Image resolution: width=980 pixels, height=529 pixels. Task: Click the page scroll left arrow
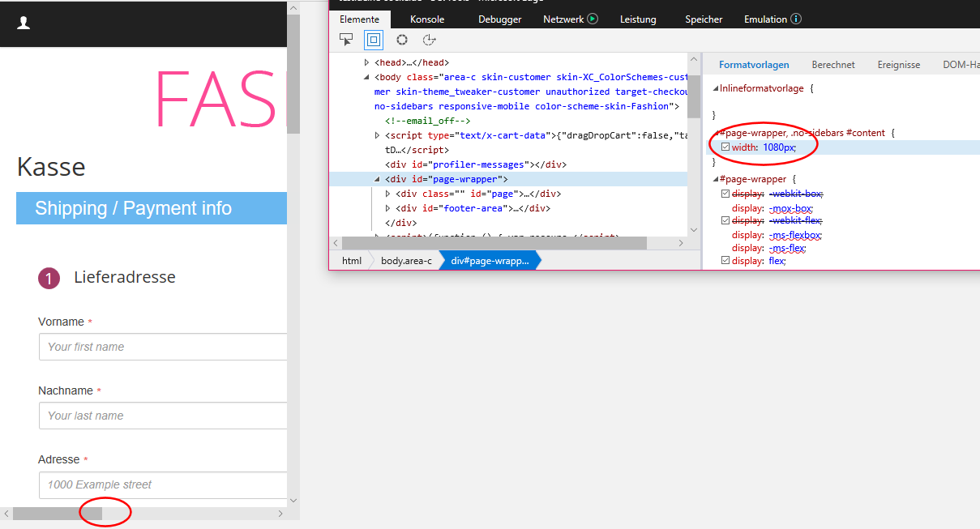6,514
